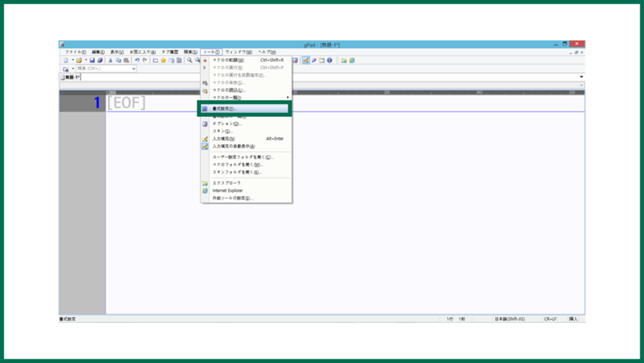Viewport: 644px width, 363px height.
Task: Click the yellow star favorites icon
Action: point(164,60)
